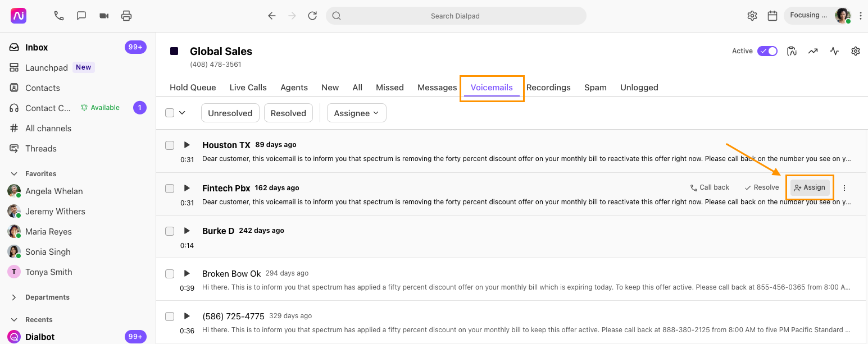Image resolution: width=868 pixels, height=344 pixels.
Task: Check the select-all voicemails checkbox
Action: [170, 113]
